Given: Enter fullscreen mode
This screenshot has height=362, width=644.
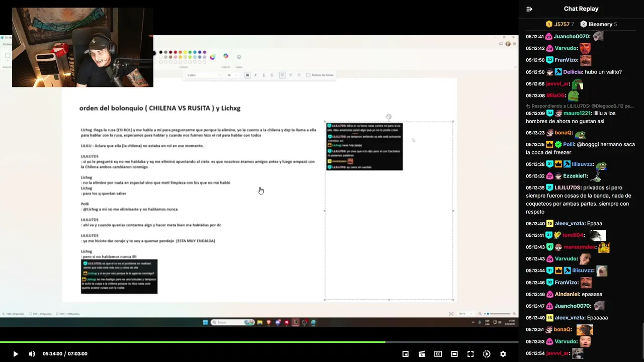Looking at the screenshot, I should [x=470, y=354].
